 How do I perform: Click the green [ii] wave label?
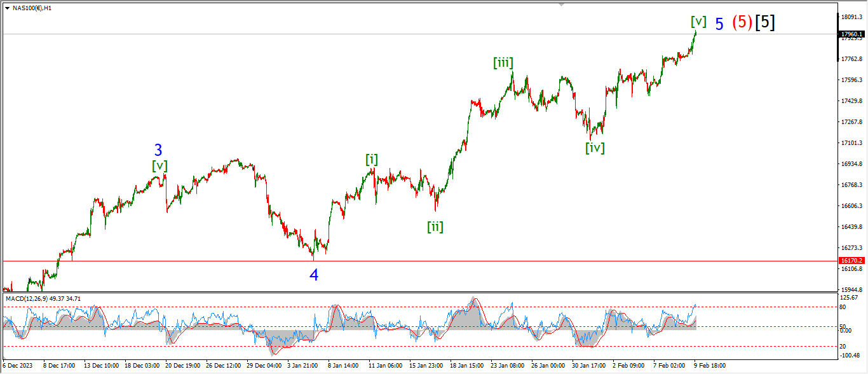pyautogui.click(x=435, y=226)
